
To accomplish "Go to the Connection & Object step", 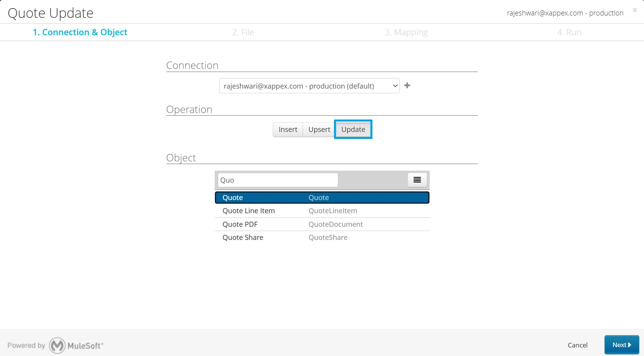I will (80, 32).
